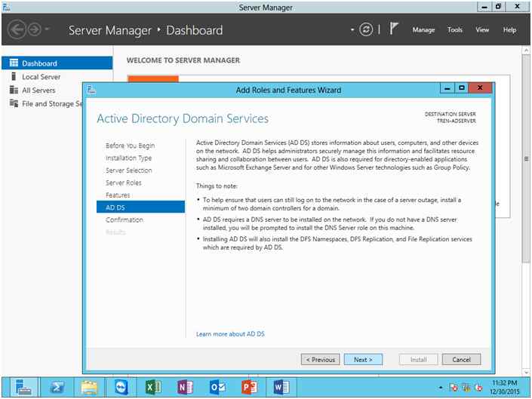The width and height of the screenshot is (532, 399).
Task: Launch Word from the taskbar
Action: pos(281,387)
